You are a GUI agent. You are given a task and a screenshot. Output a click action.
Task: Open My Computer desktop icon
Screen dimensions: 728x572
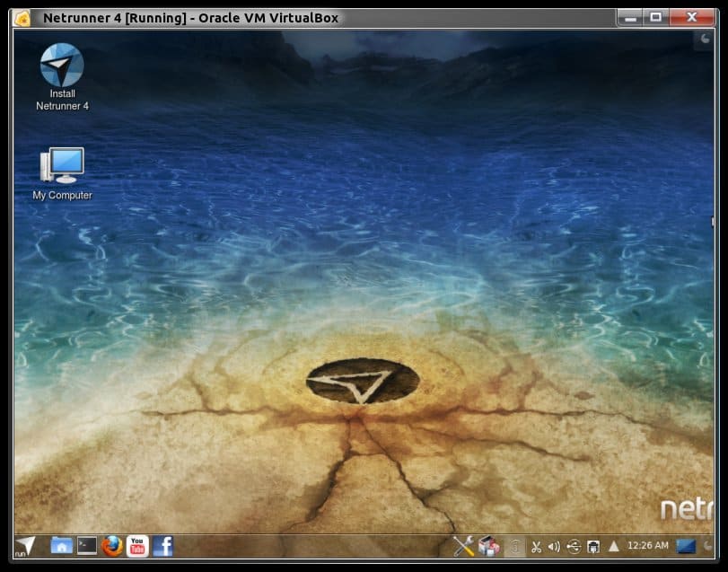pos(62,167)
